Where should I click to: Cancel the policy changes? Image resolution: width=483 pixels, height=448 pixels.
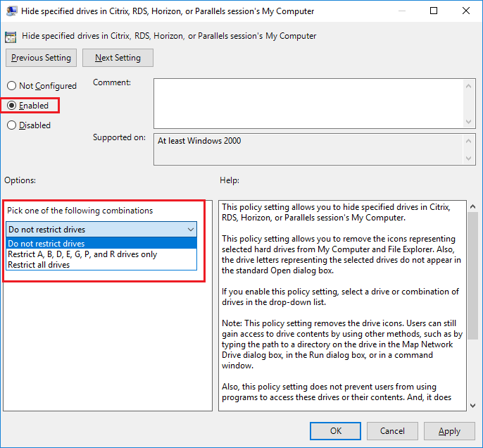click(x=392, y=431)
